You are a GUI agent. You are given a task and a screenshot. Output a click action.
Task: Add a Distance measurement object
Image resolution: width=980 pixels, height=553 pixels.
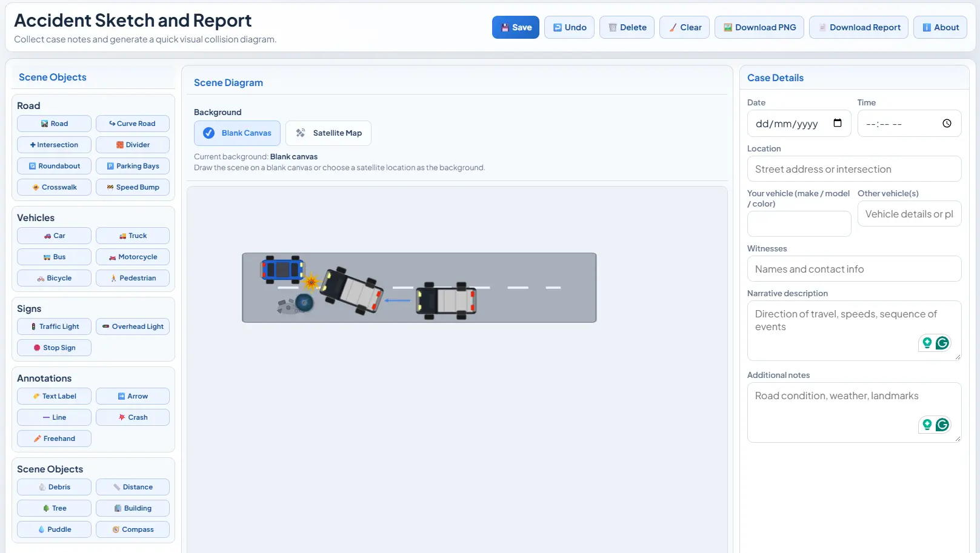[x=132, y=487]
